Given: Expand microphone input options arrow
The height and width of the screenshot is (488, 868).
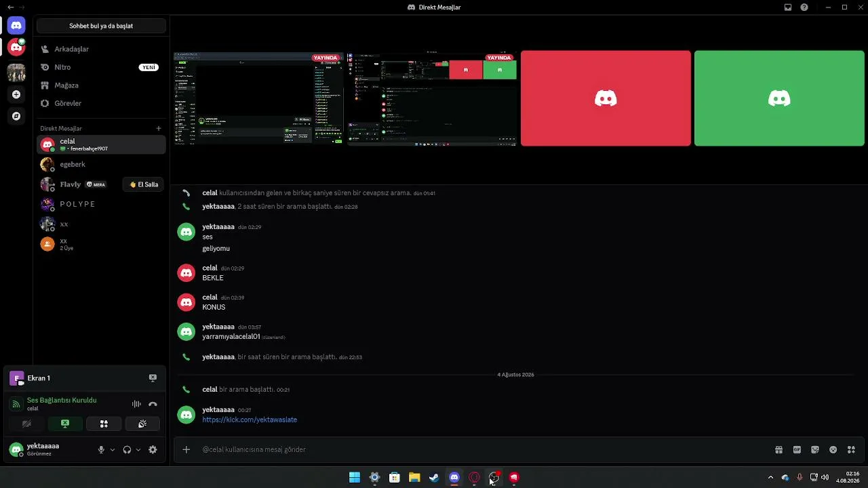Looking at the screenshot, I should (113, 449).
